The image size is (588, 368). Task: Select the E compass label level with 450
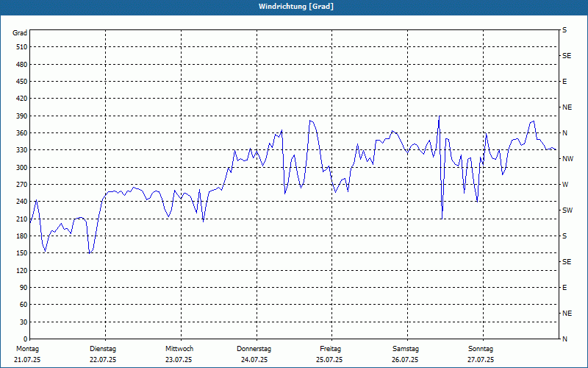pyautogui.click(x=564, y=82)
